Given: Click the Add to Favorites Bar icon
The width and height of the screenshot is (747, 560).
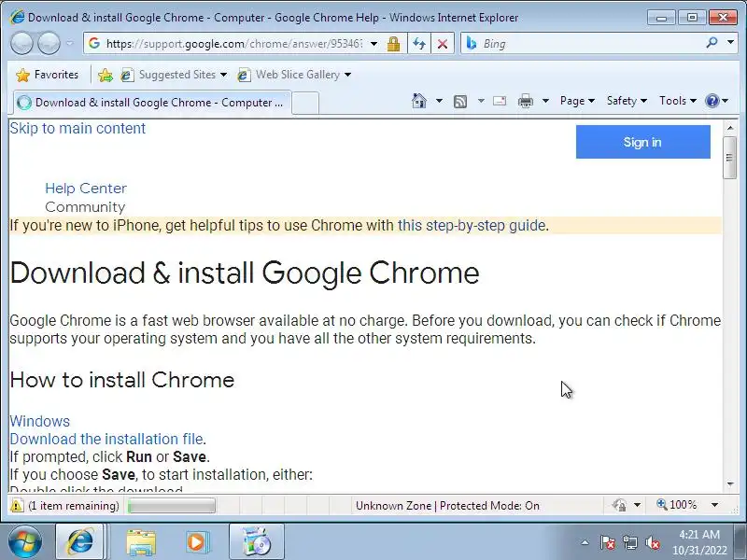Looking at the screenshot, I should (106, 75).
